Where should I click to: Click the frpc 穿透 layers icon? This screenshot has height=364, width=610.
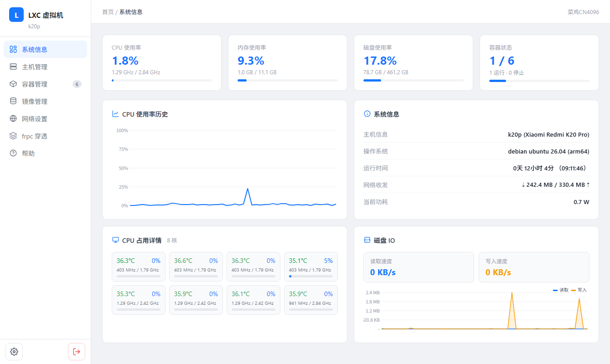pos(13,136)
